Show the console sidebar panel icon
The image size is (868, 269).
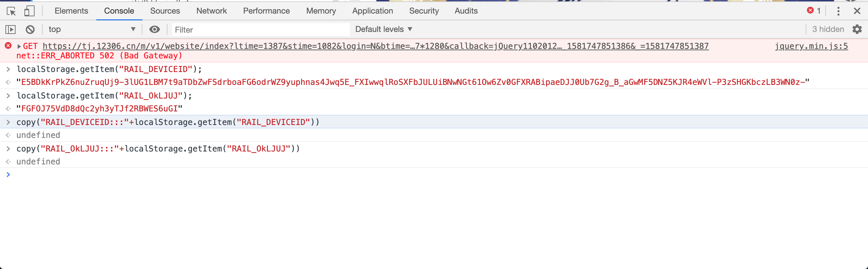click(x=11, y=30)
